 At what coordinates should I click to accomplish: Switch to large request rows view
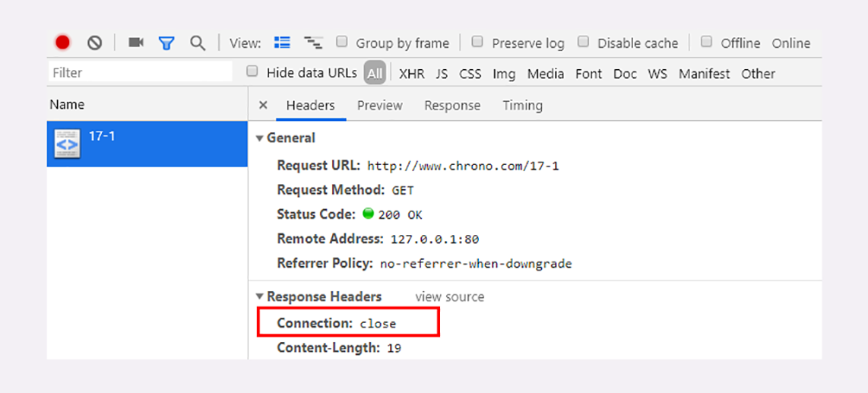(x=282, y=43)
